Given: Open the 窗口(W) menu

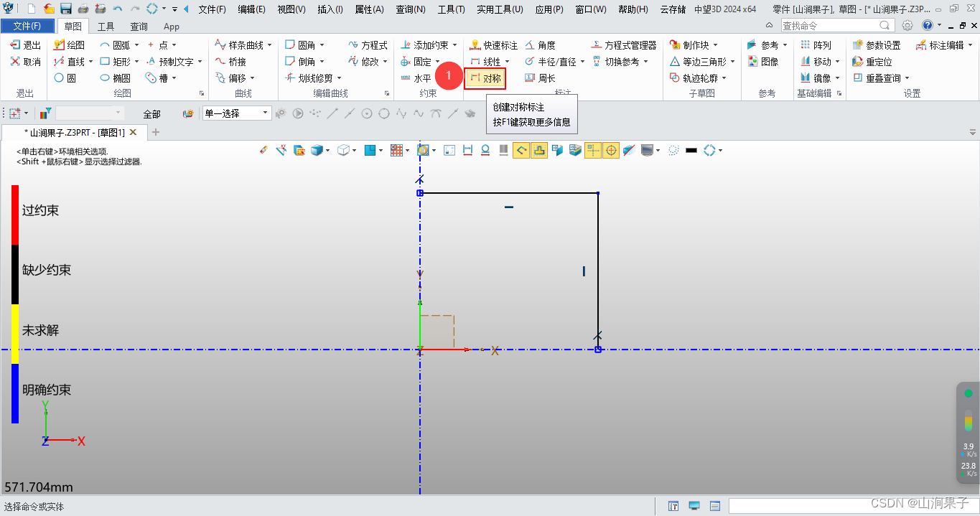Looking at the screenshot, I should (x=590, y=9).
